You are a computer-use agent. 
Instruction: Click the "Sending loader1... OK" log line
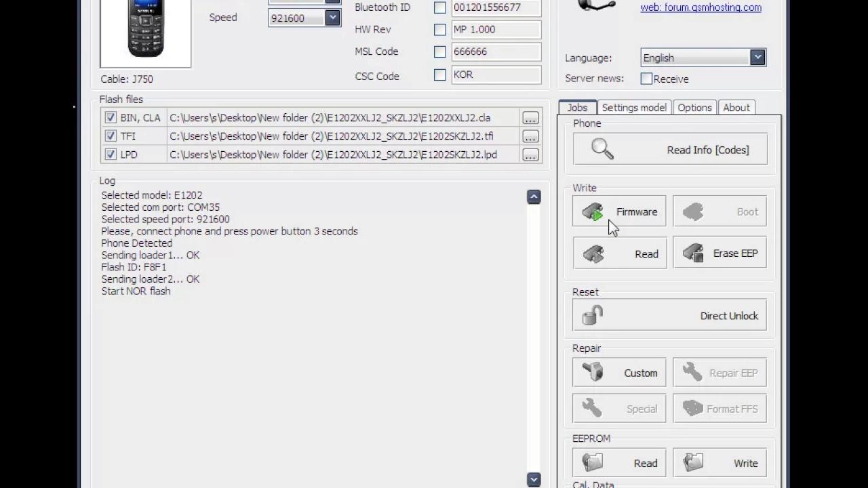[x=150, y=256]
